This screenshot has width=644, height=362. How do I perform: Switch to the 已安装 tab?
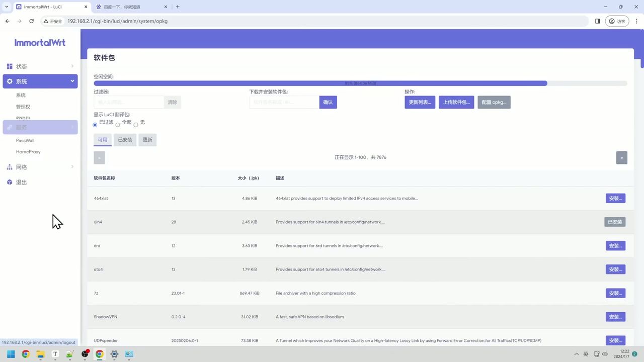click(x=125, y=140)
